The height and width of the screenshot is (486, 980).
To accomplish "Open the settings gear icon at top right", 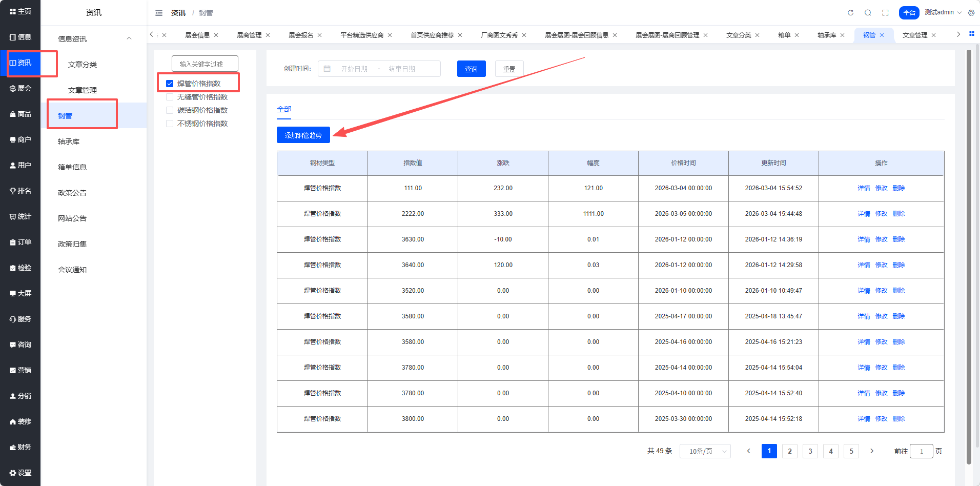I will (971, 13).
